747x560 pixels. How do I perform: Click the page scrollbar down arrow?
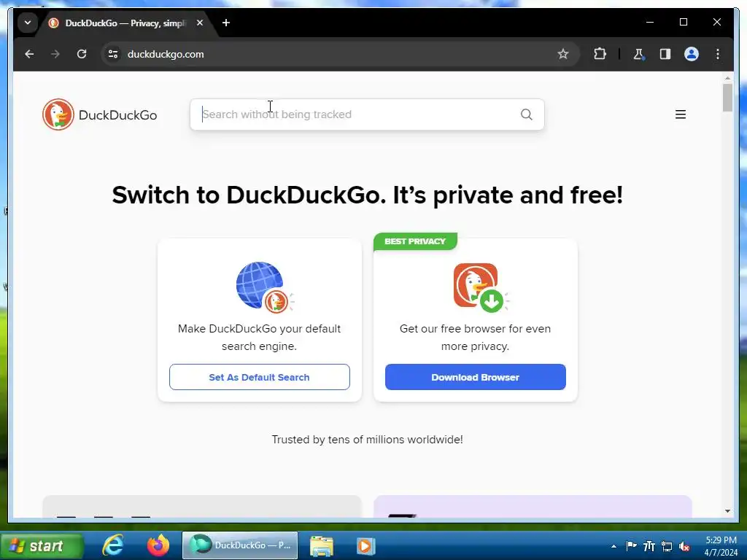click(x=727, y=511)
